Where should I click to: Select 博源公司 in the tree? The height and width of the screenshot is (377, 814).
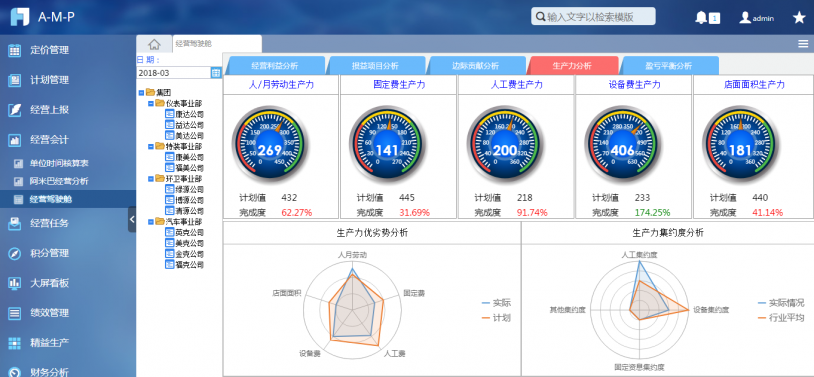[189, 200]
